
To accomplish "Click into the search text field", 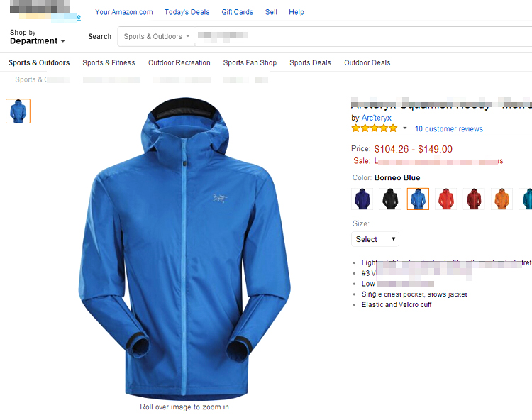I will tap(363, 36).
